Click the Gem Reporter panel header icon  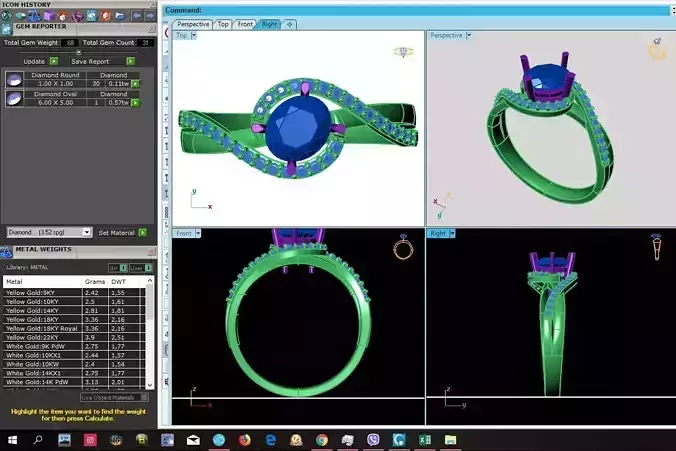click(6, 29)
